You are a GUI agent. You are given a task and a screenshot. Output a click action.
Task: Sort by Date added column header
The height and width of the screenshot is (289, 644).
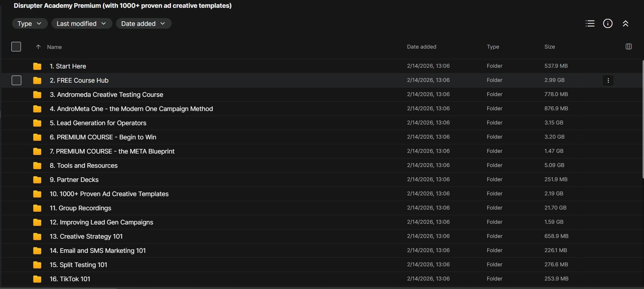422,47
